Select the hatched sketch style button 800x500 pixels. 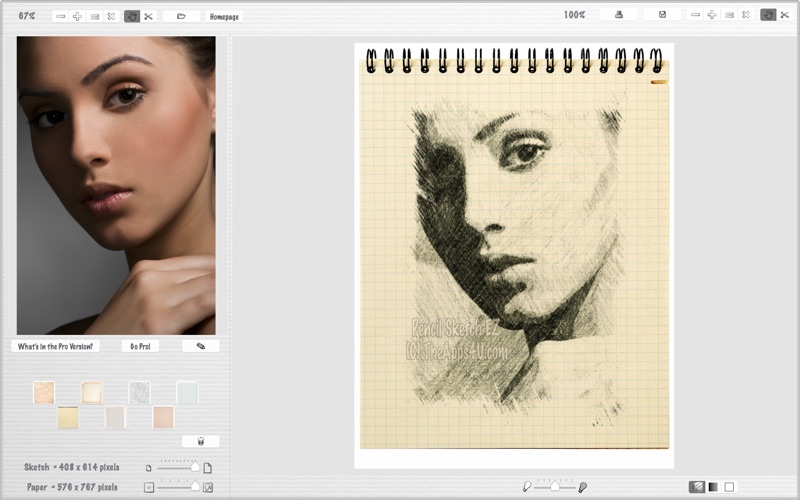point(697,487)
